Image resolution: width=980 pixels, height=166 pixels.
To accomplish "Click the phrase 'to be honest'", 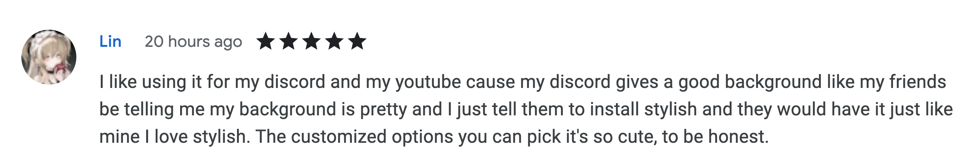I will point(715,137).
